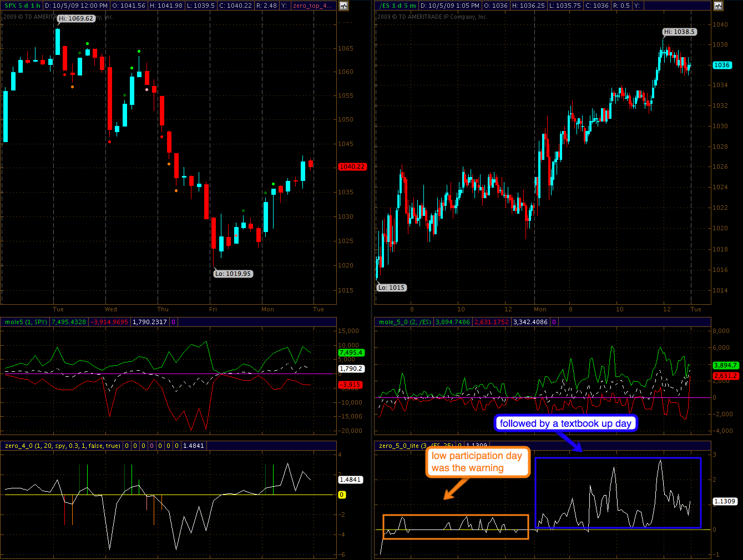
Task: Select the zero_4_0 study title
Action: pos(62,446)
